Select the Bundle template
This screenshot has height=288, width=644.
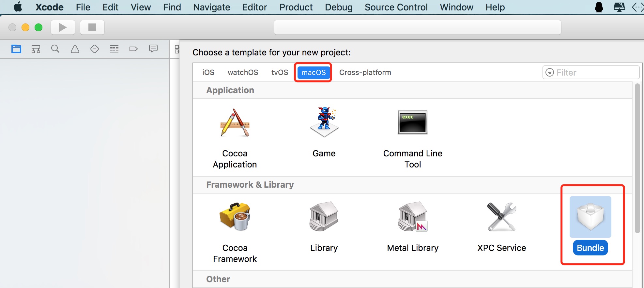click(x=590, y=226)
